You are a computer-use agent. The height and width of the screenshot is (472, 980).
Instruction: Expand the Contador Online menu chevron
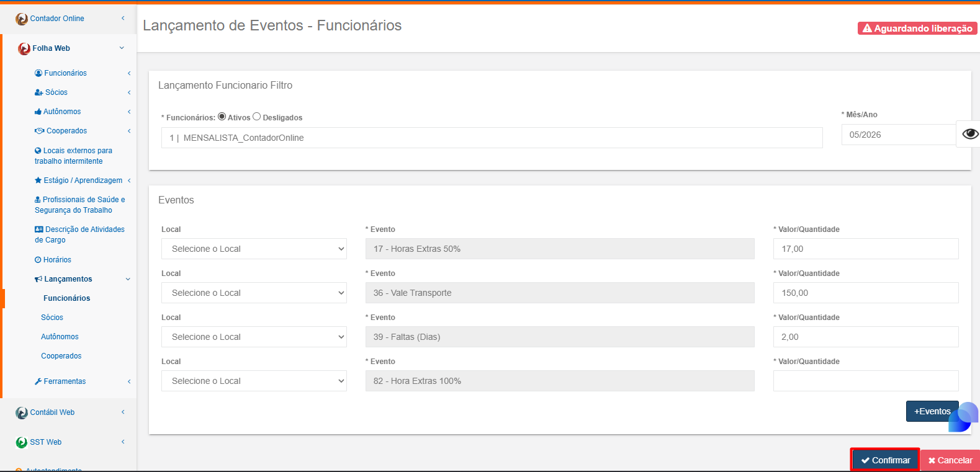[x=123, y=19]
